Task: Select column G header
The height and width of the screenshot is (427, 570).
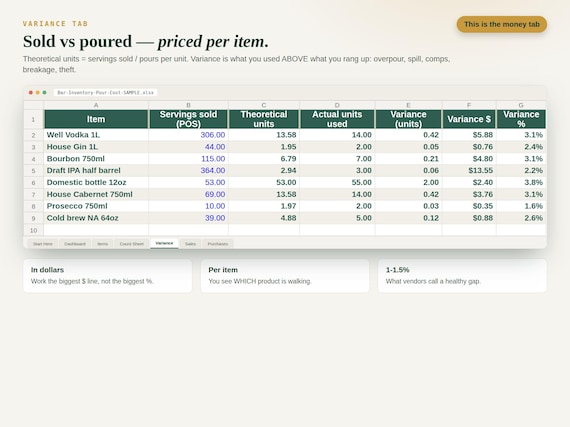Action: (521, 105)
